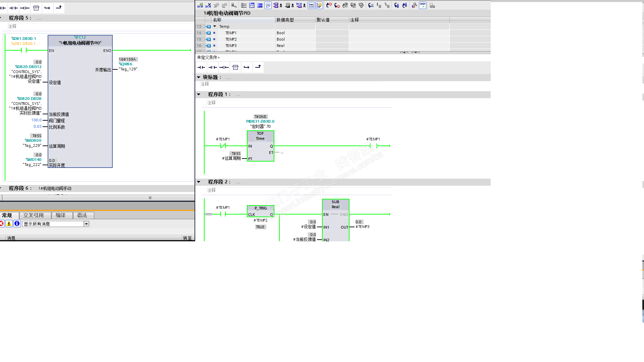
Task: Click close branch icon in left toolbar
Action: click(x=59, y=8)
